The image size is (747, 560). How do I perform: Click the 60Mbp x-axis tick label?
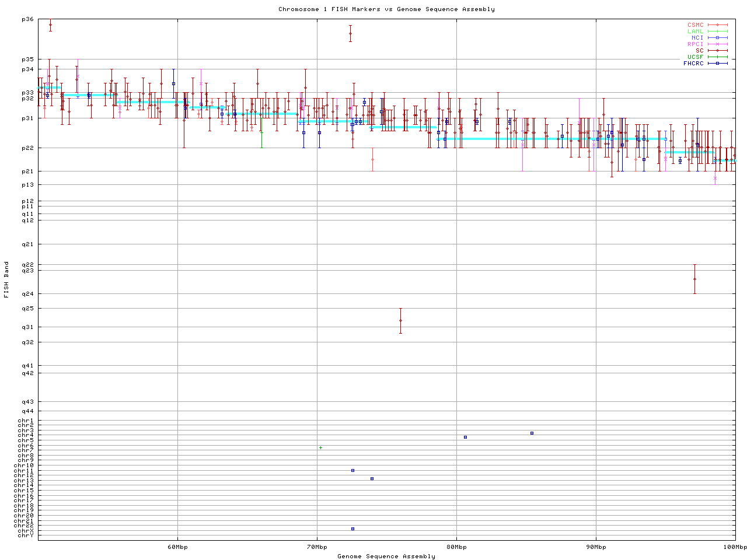[177, 547]
